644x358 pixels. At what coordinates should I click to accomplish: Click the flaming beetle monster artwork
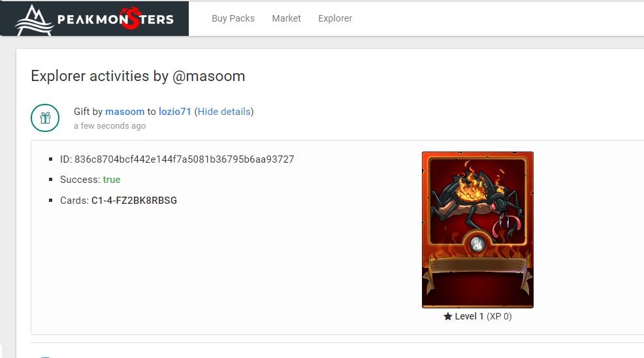pyautogui.click(x=477, y=201)
